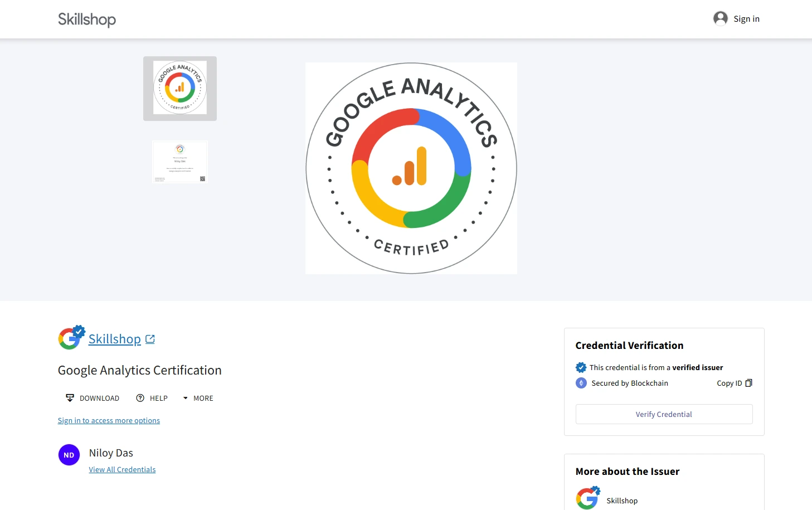Select the Google Analytics badge thumbnail
The image size is (812, 510).
pyautogui.click(x=180, y=88)
